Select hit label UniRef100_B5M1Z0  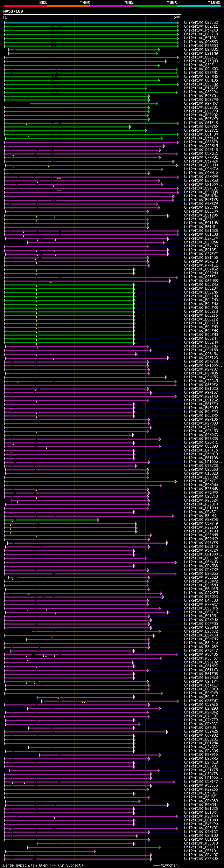(201, 138)
